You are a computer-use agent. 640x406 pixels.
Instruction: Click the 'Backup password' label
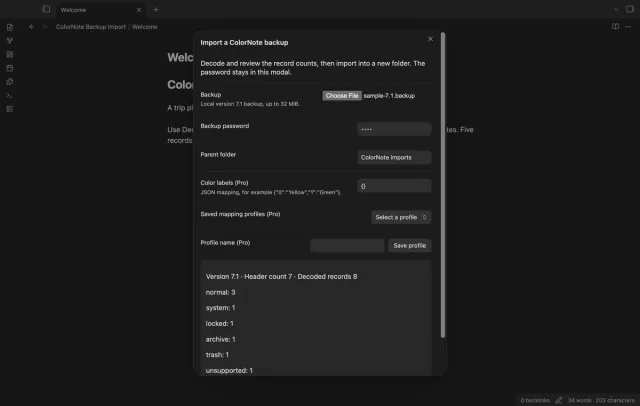pyautogui.click(x=224, y=126)
